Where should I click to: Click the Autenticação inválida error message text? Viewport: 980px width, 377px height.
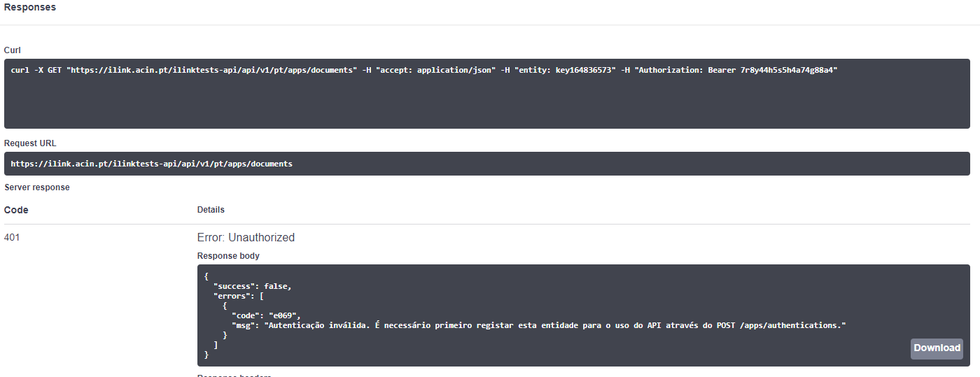pos(553,325)
